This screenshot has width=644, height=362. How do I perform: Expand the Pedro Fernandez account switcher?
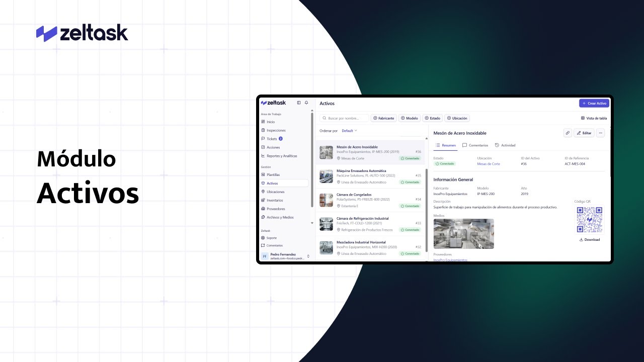[x=308, y=256]
